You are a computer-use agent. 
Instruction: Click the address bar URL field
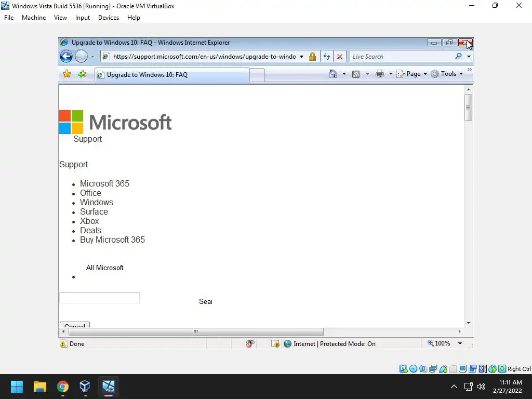(204, 57)
